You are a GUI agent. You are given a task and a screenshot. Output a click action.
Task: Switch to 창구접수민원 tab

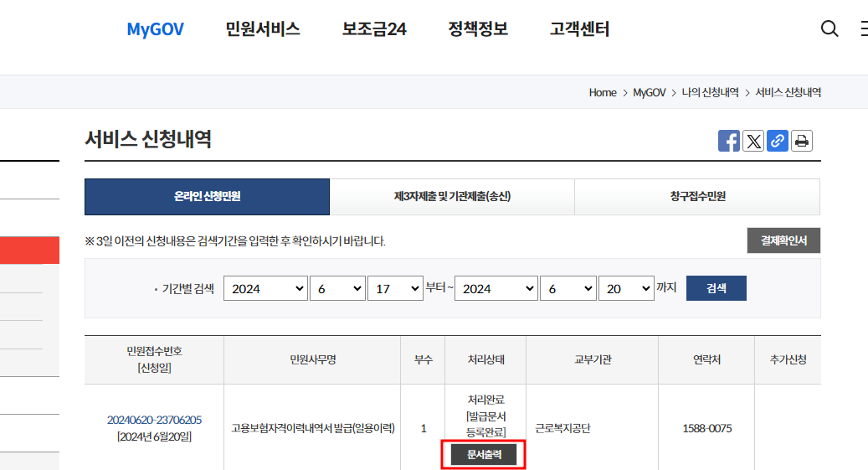pyautogui.click(x=697, y=196)
